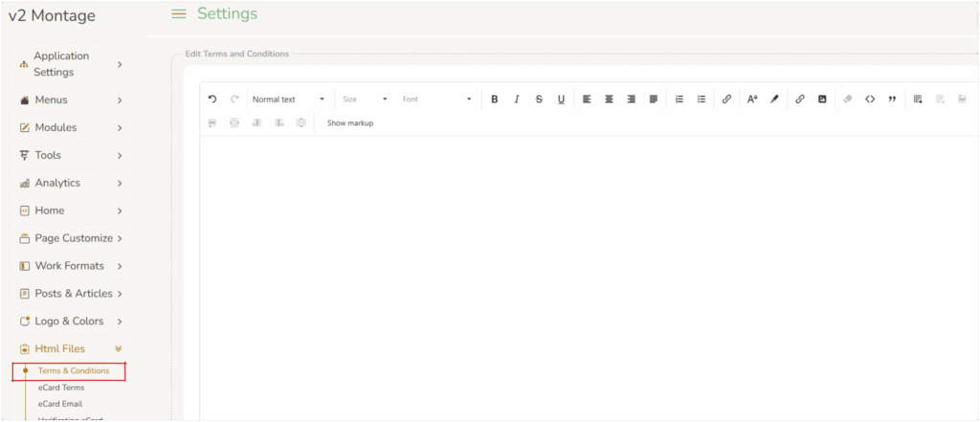
Task: Open the font Size dropdown
Action: (365, 99)
